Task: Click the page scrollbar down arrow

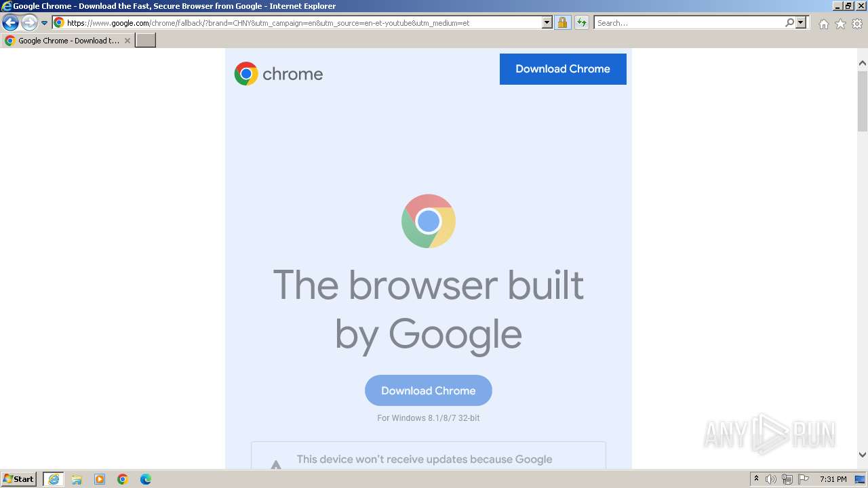Action: pos(863,455)
